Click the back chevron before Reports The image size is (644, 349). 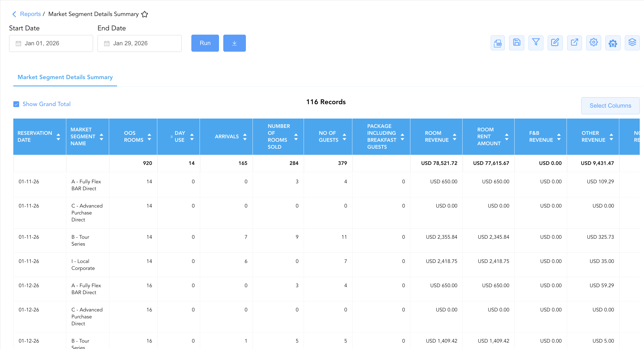coord(14,14)
